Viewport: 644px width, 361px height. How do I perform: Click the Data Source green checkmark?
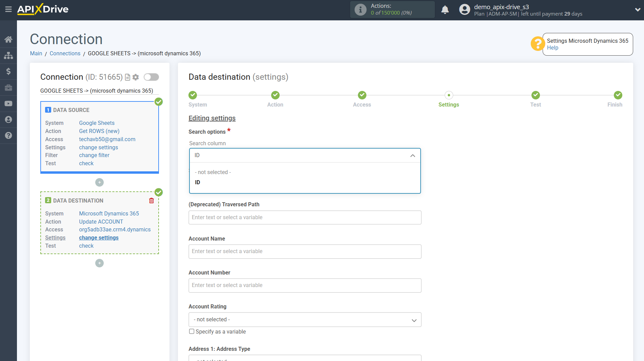(159, 102)
